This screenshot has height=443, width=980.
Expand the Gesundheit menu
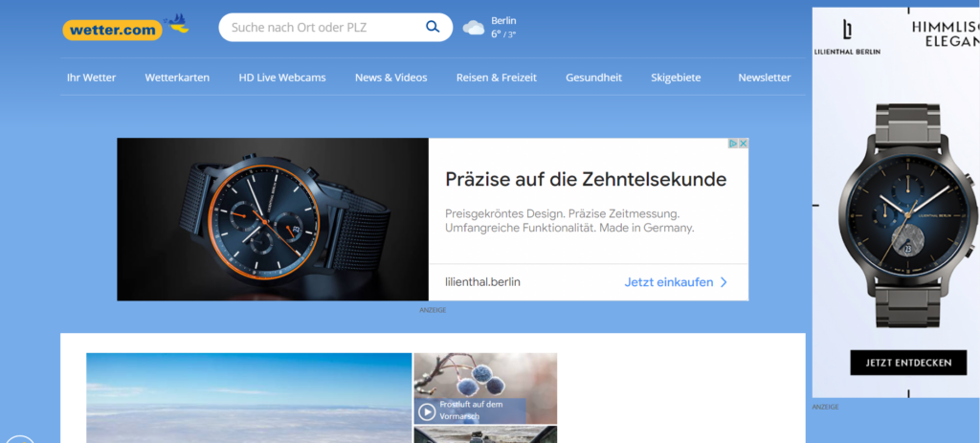593,78
